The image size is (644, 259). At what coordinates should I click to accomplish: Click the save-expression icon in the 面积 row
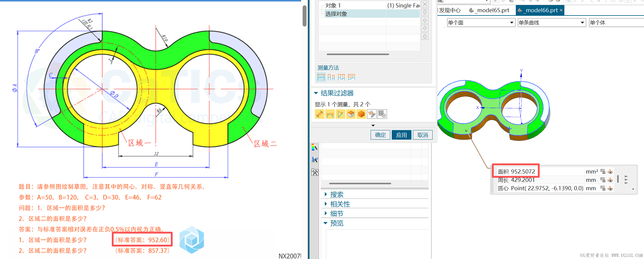(603, 171)
